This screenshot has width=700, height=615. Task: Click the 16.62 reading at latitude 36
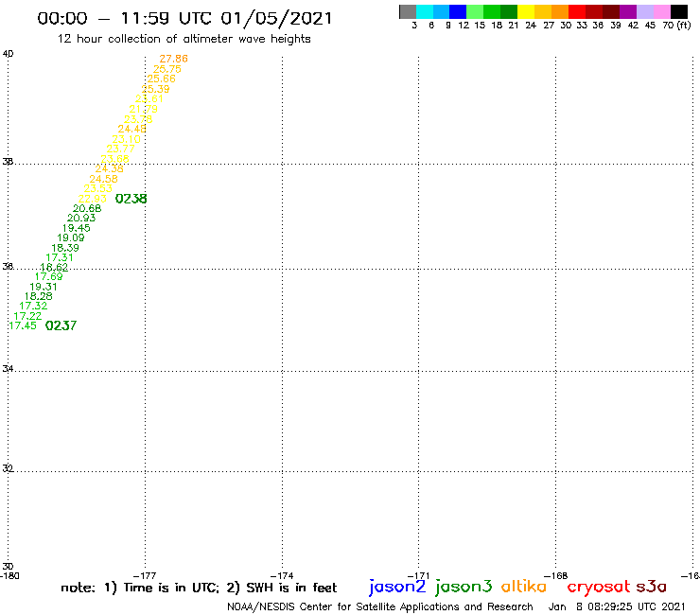click(x=54, y=267)
